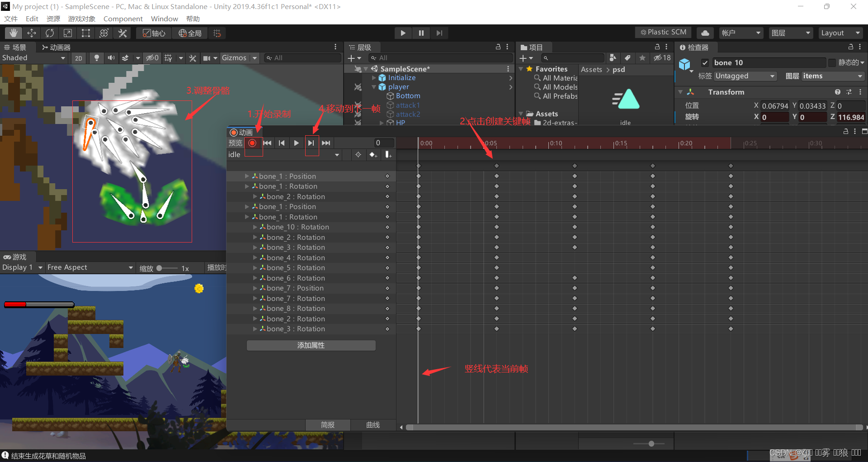Open the Component menu
This screenshot has width=868, height=462.
pos(123,19)
